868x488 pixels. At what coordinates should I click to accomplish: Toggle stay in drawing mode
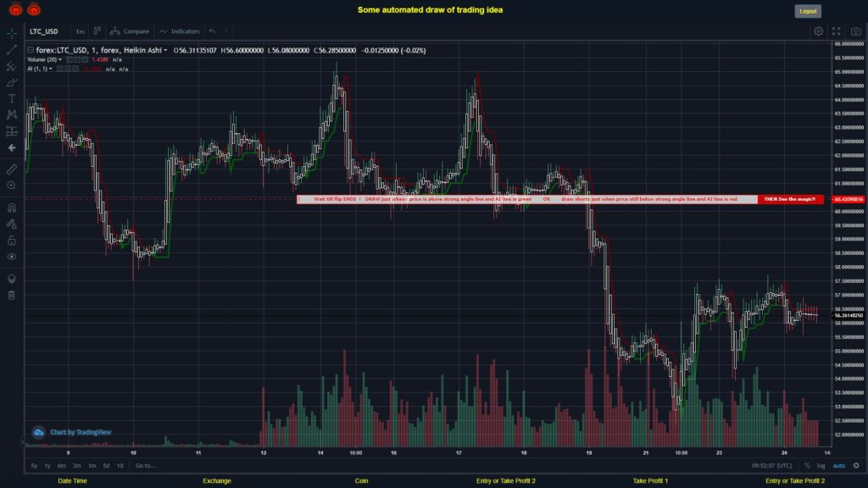tap(12, 224)
